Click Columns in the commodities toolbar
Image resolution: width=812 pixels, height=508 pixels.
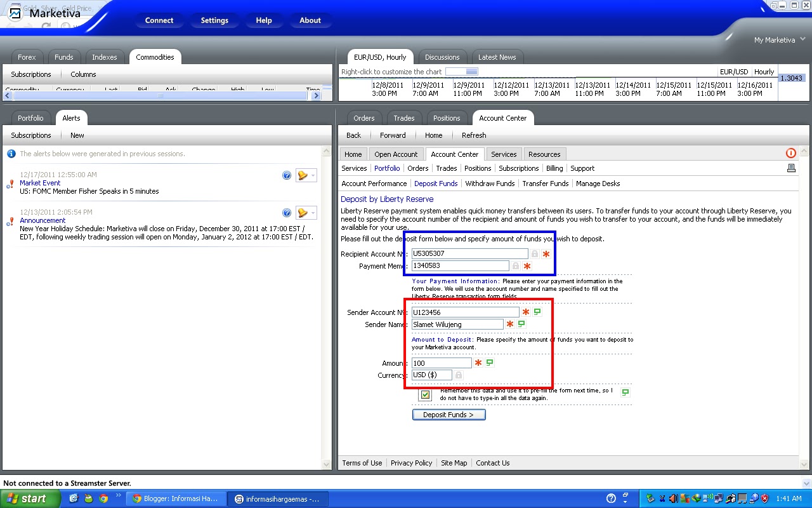(83, 74)
